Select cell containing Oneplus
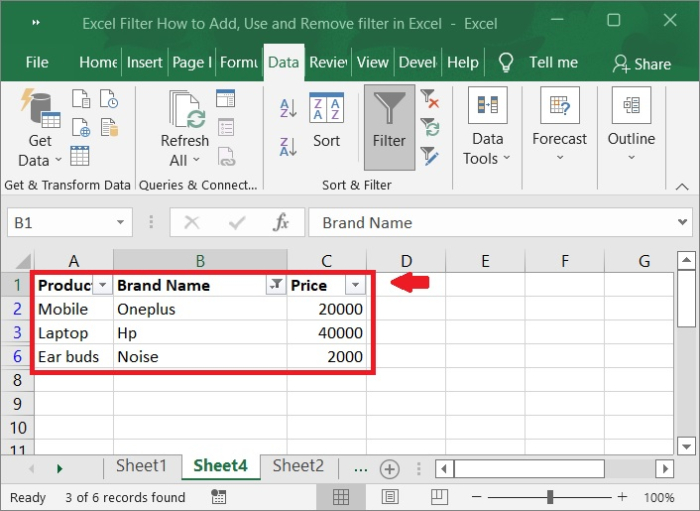Viewport: 700px width, 511px height. click(x=200, y=309)
